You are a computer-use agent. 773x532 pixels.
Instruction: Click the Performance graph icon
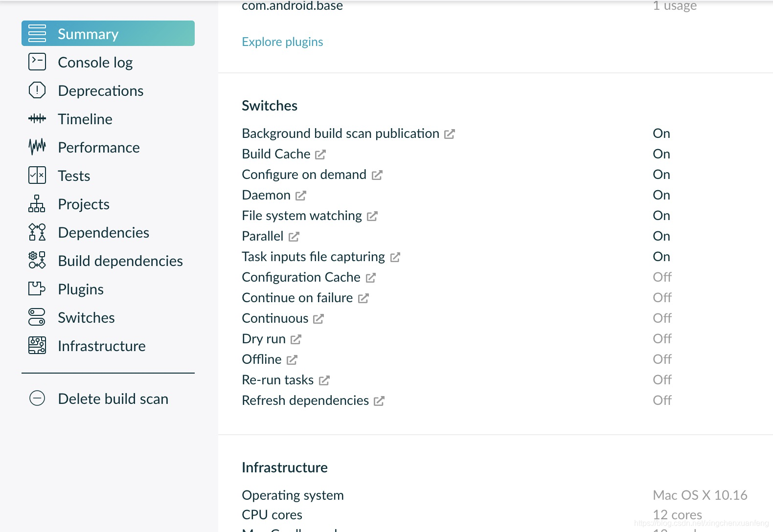pos(37,147)
